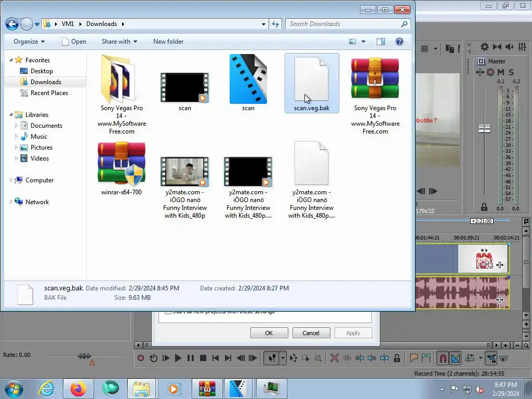The image size is (532, 399).
Task: Toggle Master bus Solo (S)
Action: pos(511,72)
